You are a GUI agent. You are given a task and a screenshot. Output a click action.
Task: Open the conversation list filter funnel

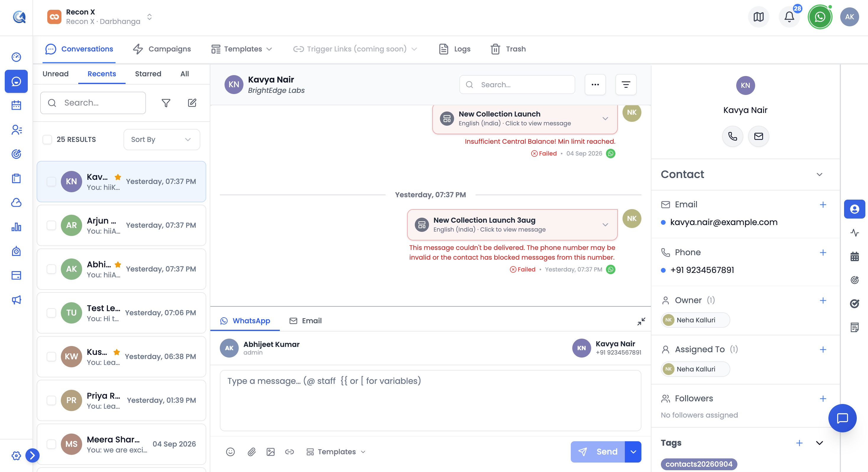[x=166, y=103]
